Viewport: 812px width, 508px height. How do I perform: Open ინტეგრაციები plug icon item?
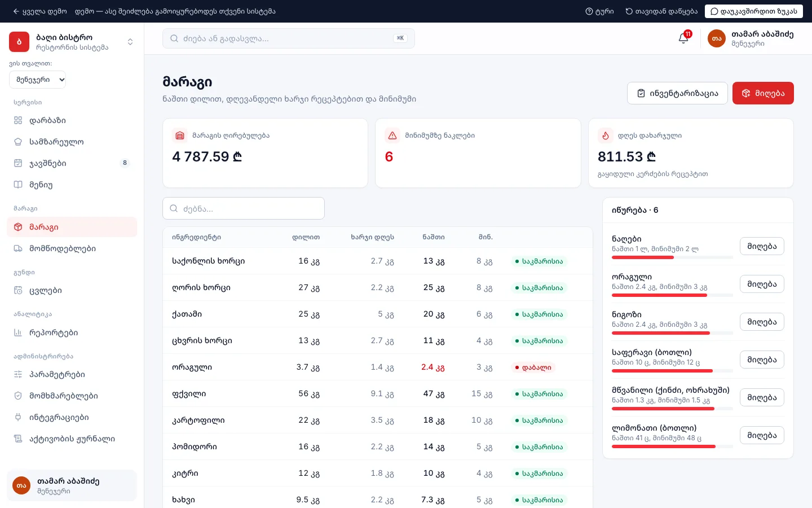(x=72, y=417)
